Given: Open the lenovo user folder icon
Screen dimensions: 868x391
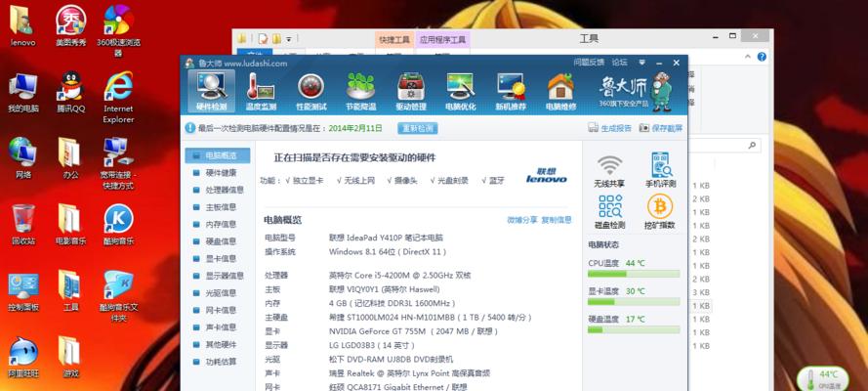Looking at the screenshot, I should tap(23, 26).
